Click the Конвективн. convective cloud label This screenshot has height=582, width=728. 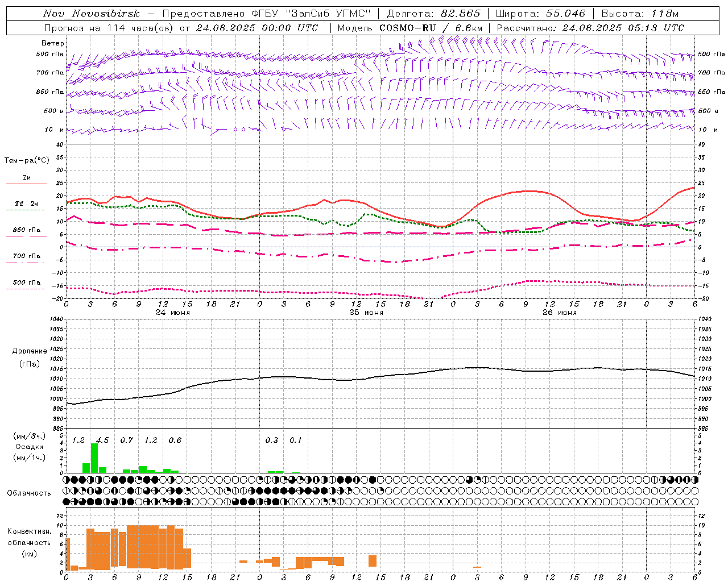click(x=29, y=531)
